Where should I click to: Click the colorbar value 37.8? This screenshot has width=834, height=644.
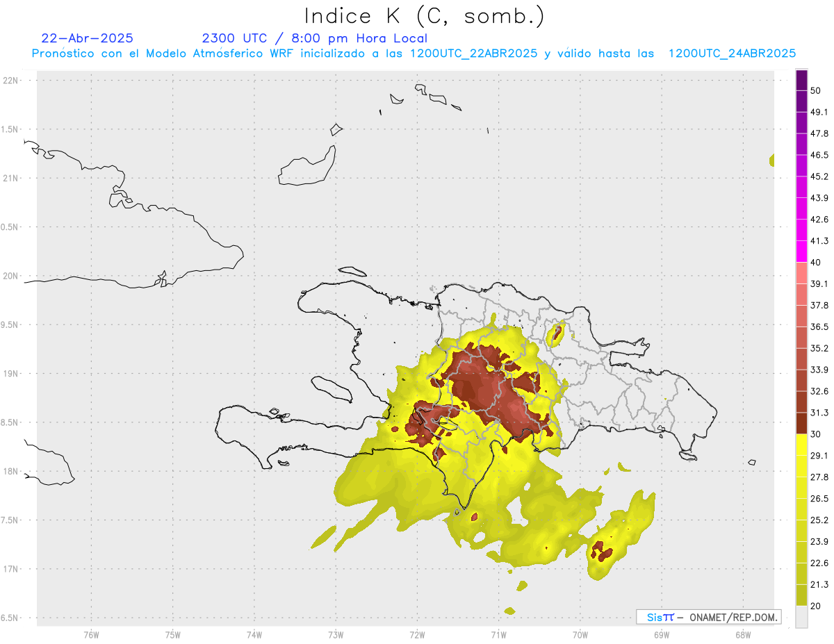[x=819, y=305]
